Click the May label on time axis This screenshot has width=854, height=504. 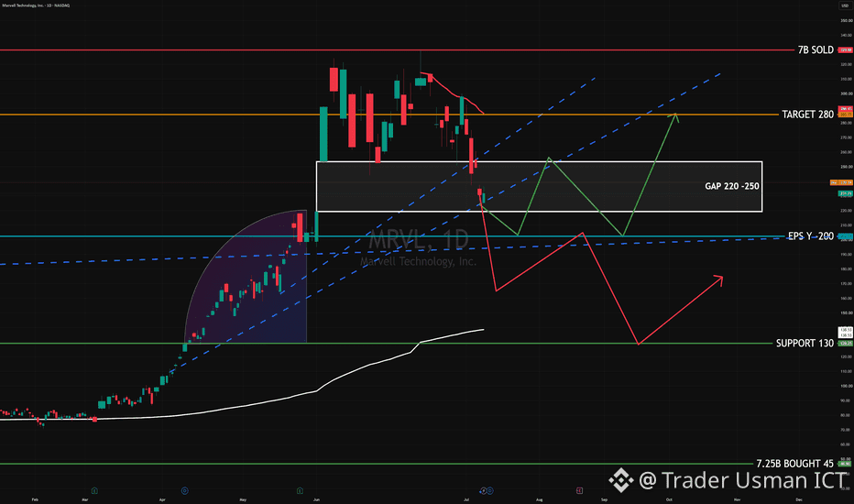tap(243, 499)
